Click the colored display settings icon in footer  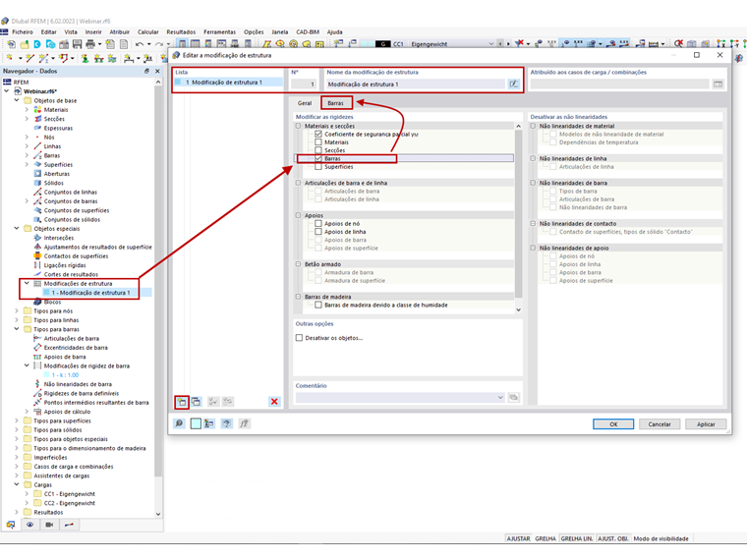click(209, 423)
